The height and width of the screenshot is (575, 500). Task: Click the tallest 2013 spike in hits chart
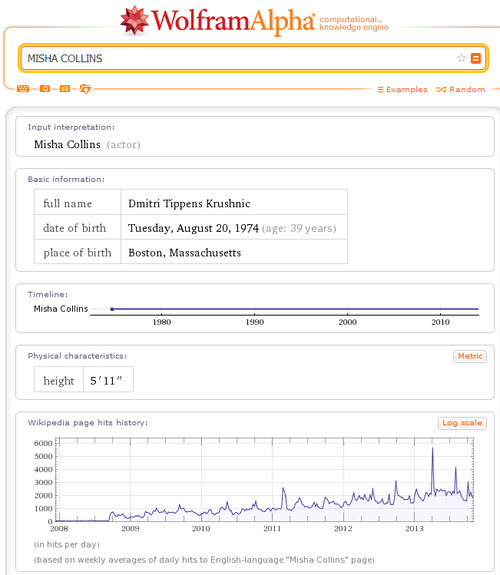click(433, 449)
